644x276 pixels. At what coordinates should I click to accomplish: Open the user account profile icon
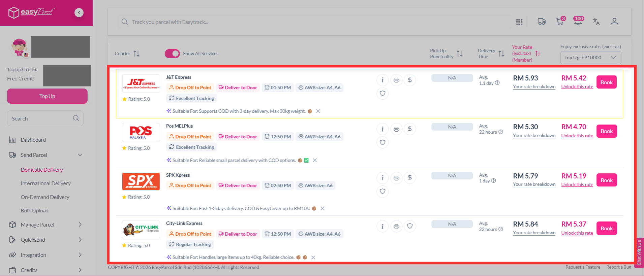tap(614, 22)
